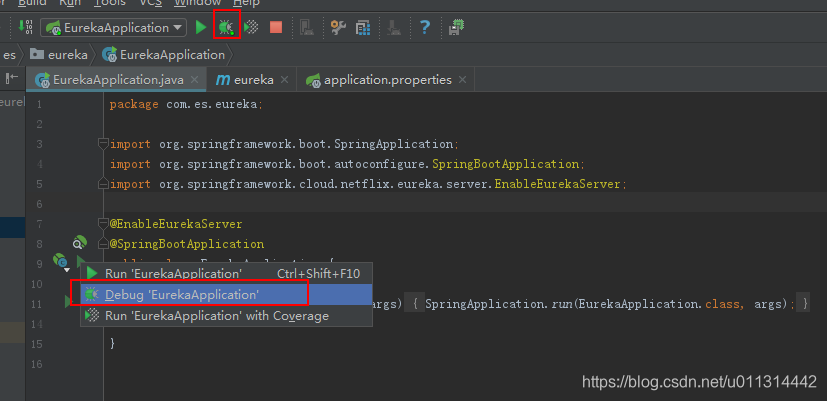Collapse the imports fold marker at line 3
Image resolution: width=827 pixels, height=401 pixels.
click(103, 144)
